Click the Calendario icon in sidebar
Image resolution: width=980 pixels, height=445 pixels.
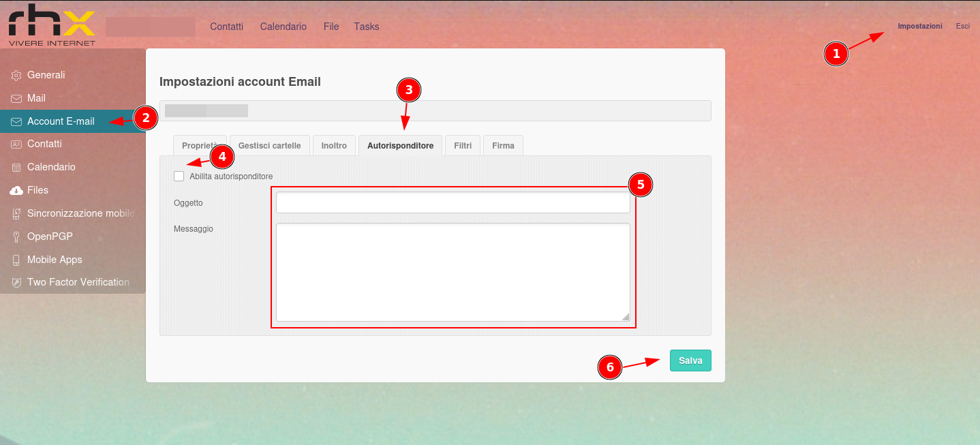click(x=16, y=167)
